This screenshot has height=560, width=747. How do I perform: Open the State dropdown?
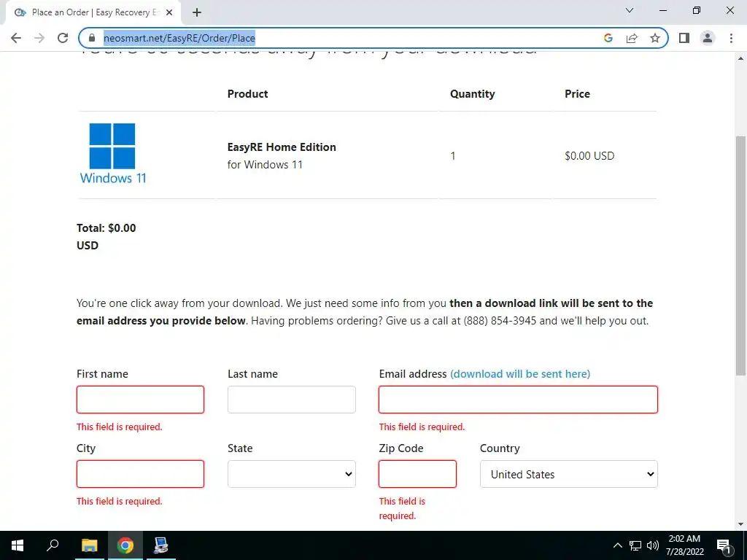[292, 474]
